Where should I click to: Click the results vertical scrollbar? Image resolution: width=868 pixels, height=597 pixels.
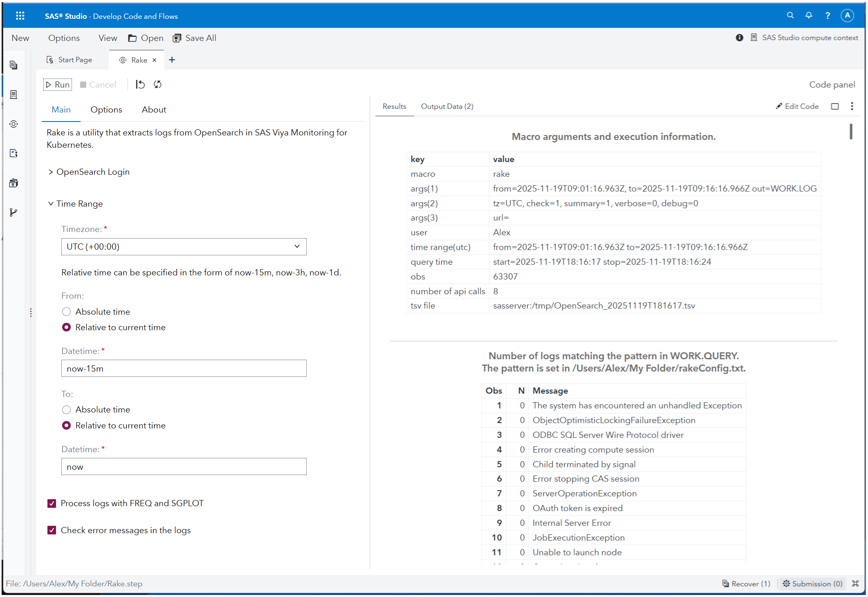(x=851, y=132)
